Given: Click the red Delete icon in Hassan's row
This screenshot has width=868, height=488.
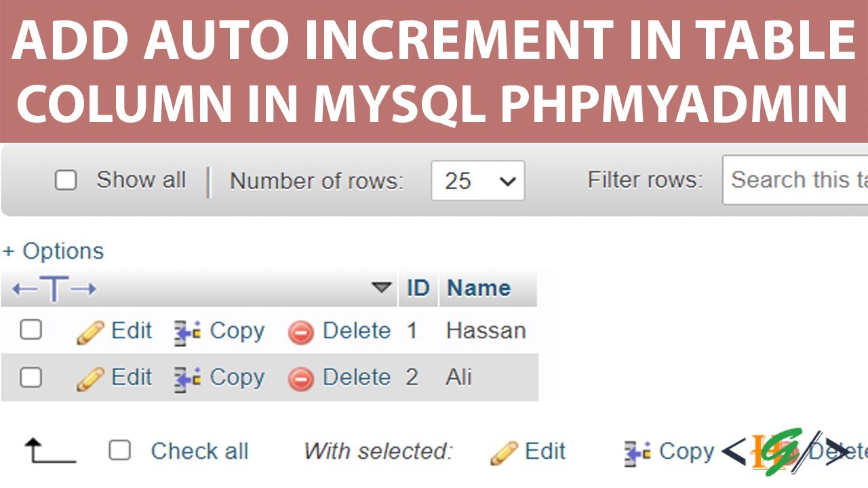Looking at the screenshot, I should 301,332.
